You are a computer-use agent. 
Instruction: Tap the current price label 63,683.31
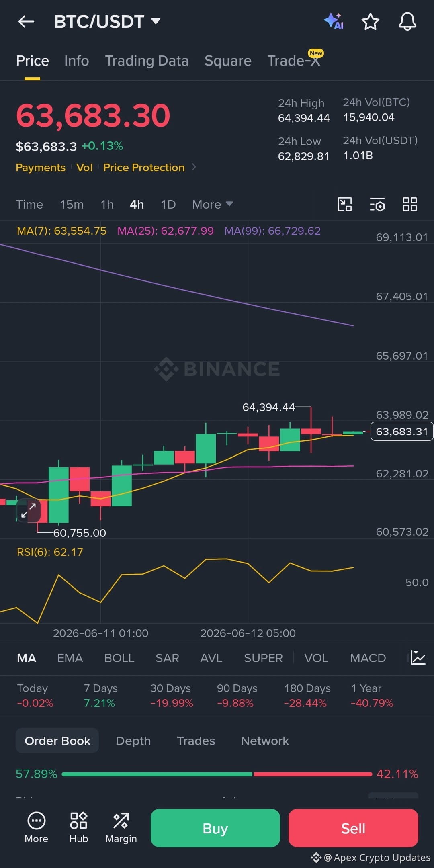point(401,431)
